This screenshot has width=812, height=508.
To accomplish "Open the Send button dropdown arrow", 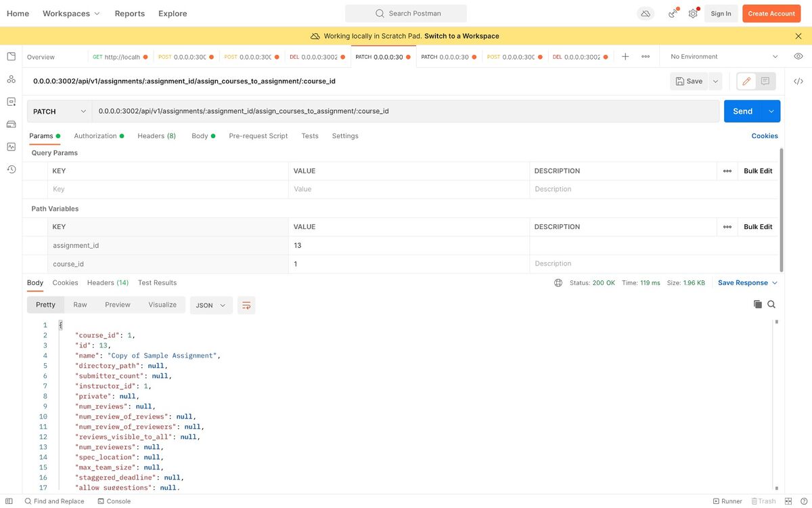I will click(771, 111).
